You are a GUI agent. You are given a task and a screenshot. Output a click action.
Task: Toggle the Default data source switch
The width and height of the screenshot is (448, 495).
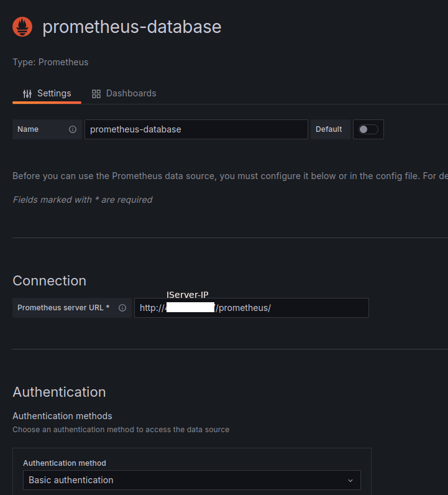[x=368, y=129]
